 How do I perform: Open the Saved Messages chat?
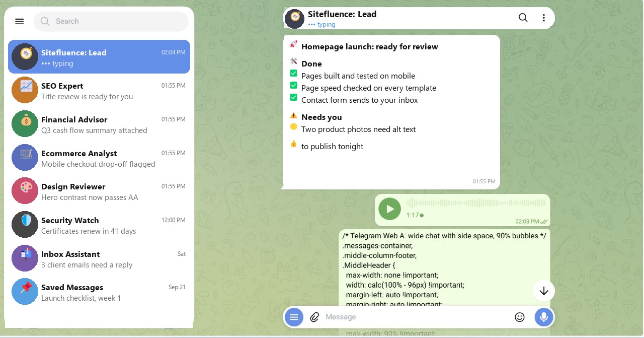pos(99,292)
